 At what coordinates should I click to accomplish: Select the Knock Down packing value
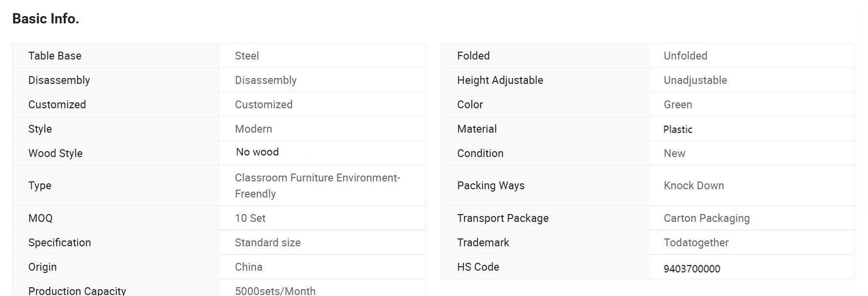[694, 185]
